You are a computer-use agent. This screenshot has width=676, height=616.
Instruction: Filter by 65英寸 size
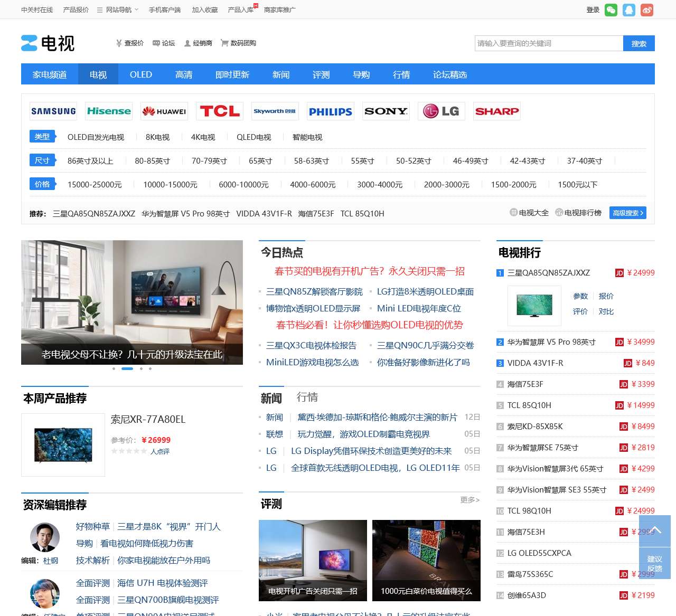point(260,161)
